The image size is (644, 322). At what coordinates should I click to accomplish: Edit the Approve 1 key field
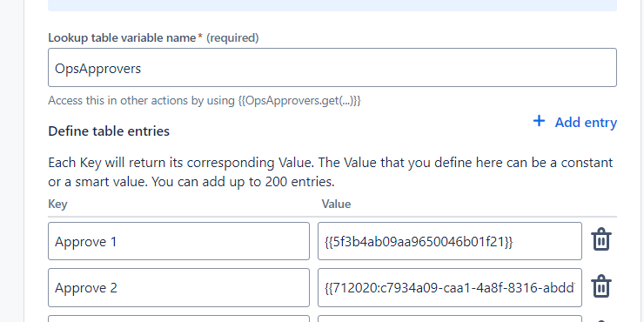[x=178, y=241]
